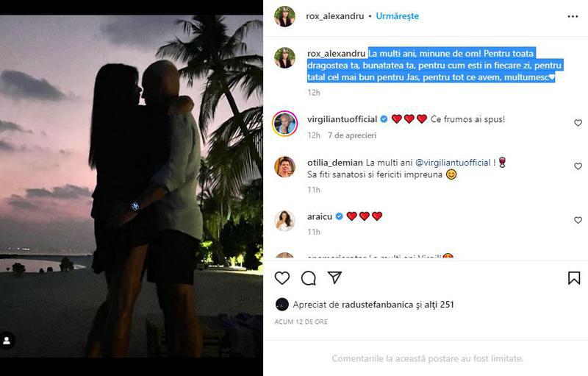Screen dimensions: 588x376
Task: Open the three-dot more options menu
Action: 573,16
